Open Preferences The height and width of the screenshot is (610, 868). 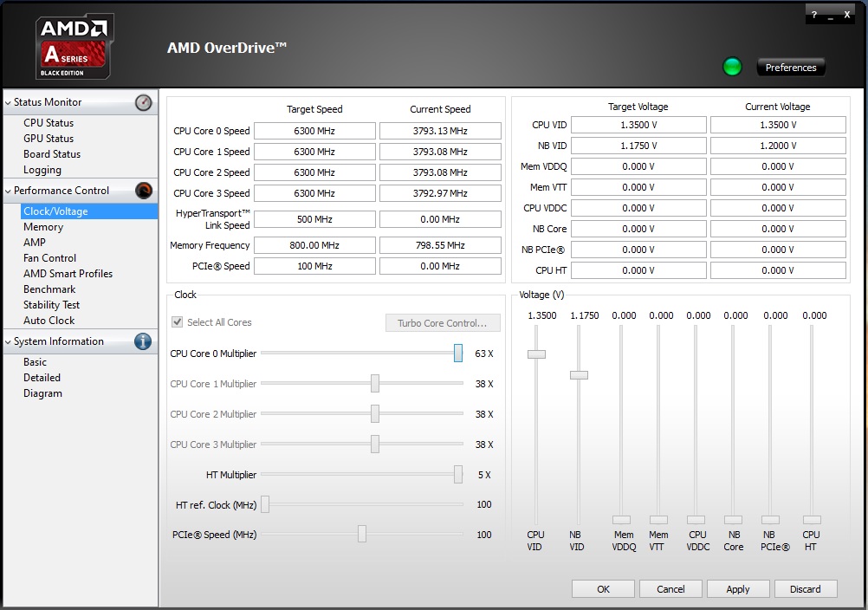pos(791,68)
